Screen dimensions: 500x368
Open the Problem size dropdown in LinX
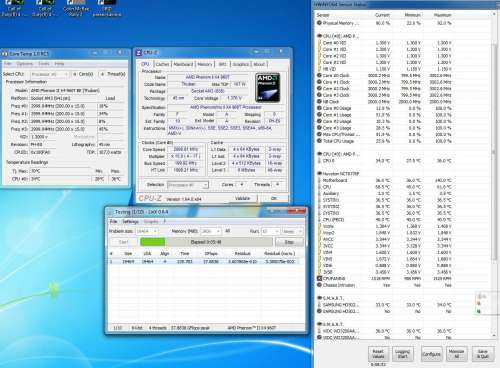(x=147, y=231)
